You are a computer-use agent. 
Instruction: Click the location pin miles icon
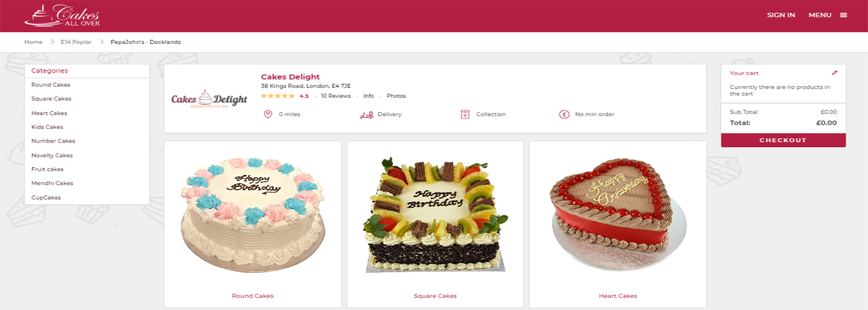click(268, 114)
